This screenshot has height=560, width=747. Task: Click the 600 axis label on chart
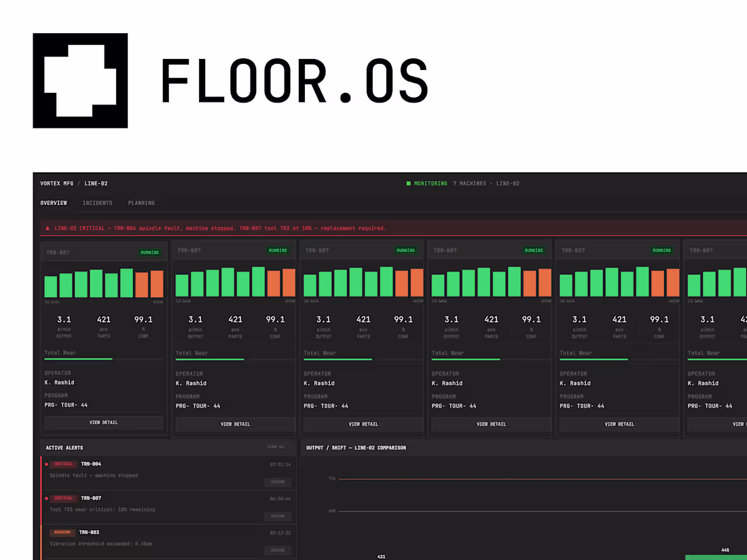coord(332,511)
